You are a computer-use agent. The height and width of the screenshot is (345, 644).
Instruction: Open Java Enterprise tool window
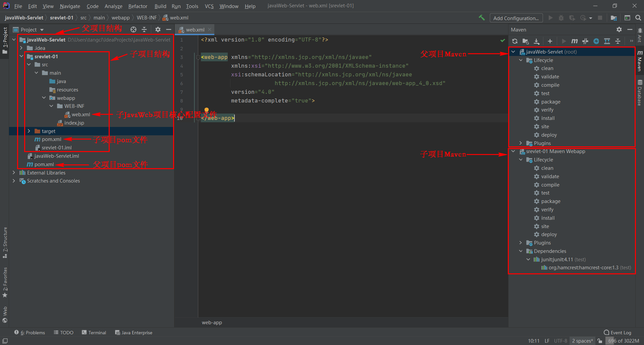pos(133,333)
